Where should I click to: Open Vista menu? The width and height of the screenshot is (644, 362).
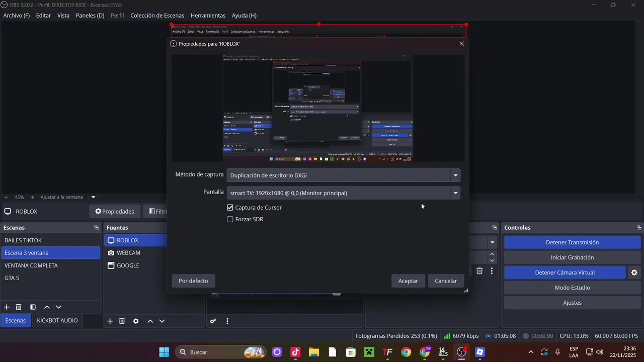[63, 16]
